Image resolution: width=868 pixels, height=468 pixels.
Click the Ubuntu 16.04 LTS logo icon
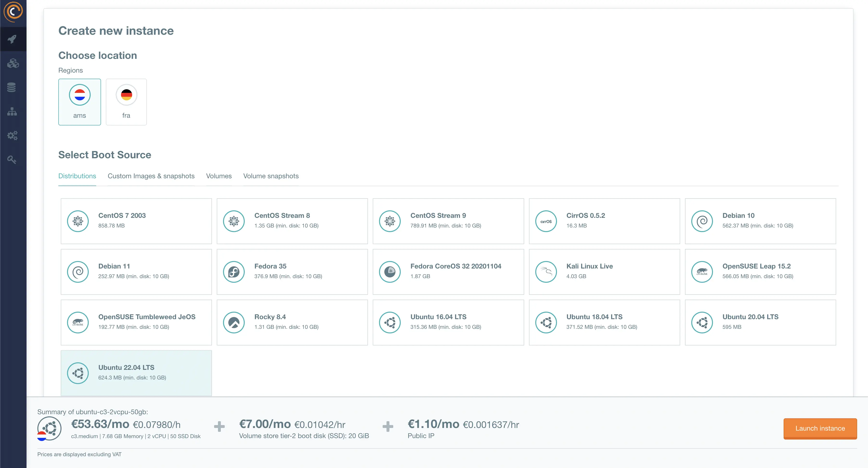click(x=390, y=322)
